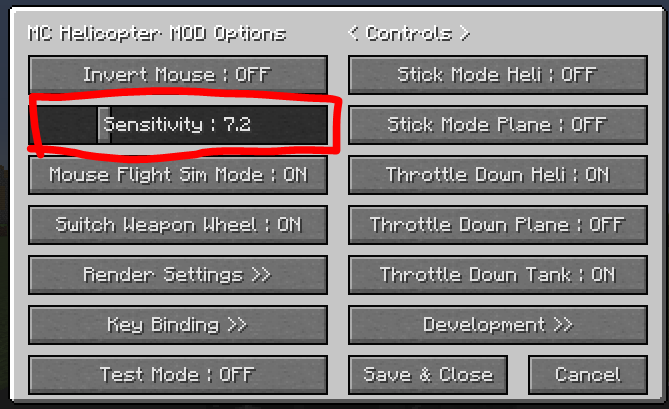Click the Cancel button
This screenshot has height=409, width=669.
(588, 375)
